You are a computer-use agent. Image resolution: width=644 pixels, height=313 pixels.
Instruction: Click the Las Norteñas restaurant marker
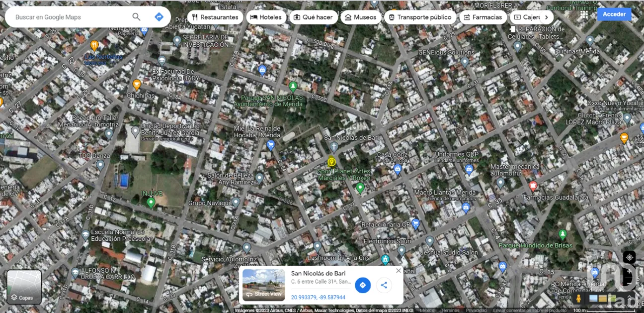[94, 46]
